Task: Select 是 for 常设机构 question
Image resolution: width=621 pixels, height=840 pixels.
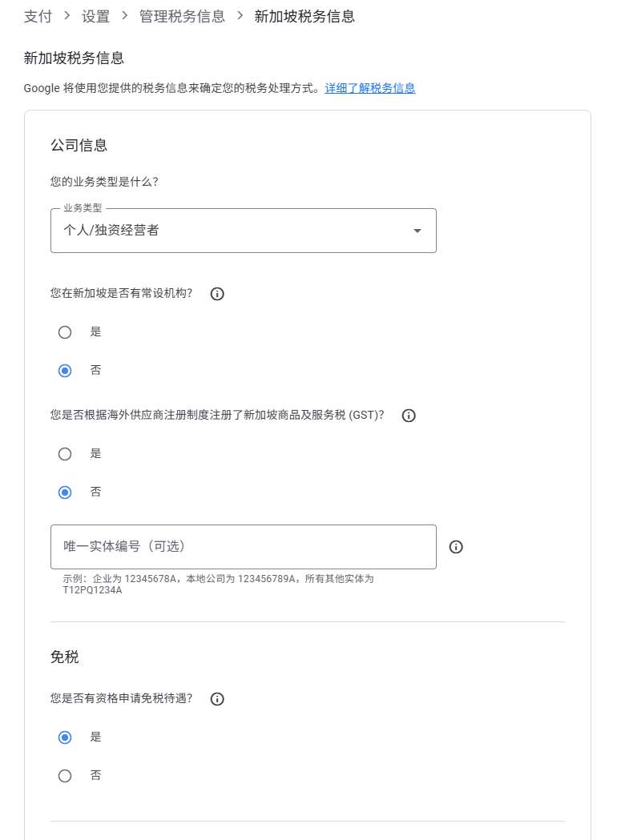Action: coord(65,332)
